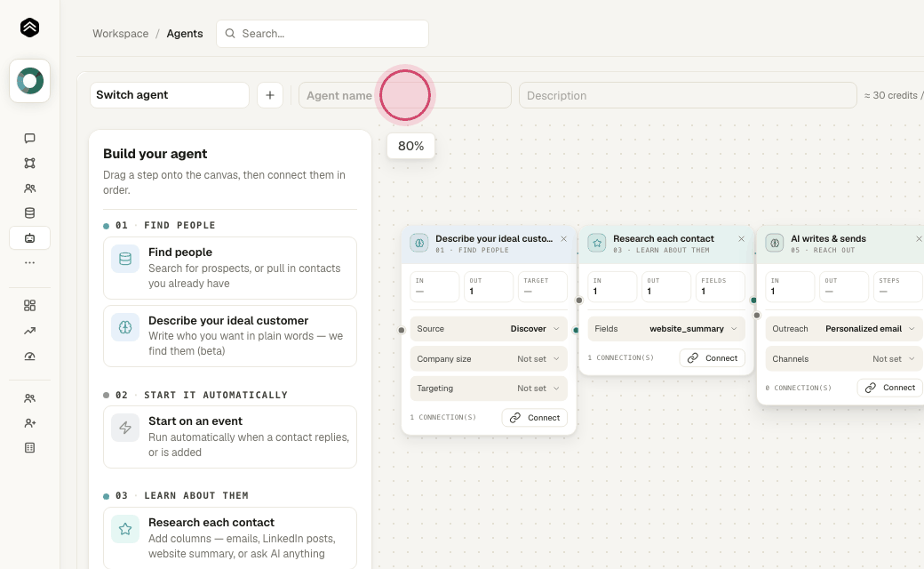Viewport: 924px width, 569px height.
Task: Click the star icon in Research each contact node header
Action: 596,243
